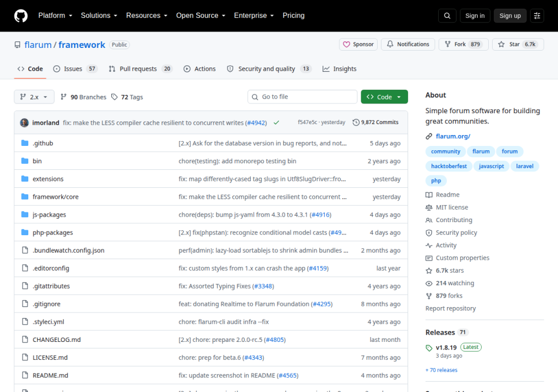Switch to the Insights tab
Screen dimensions: 558x392
(339, 69)
